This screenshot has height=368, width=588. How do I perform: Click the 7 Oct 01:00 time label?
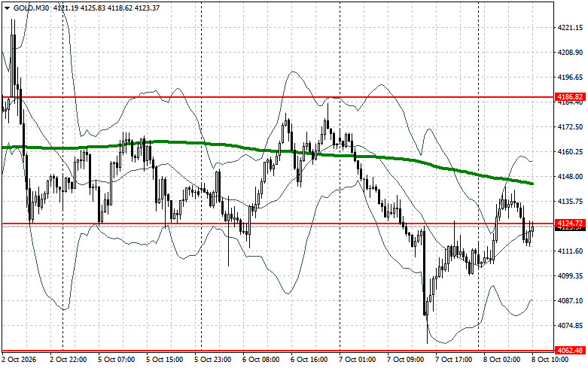coord(358,360)
